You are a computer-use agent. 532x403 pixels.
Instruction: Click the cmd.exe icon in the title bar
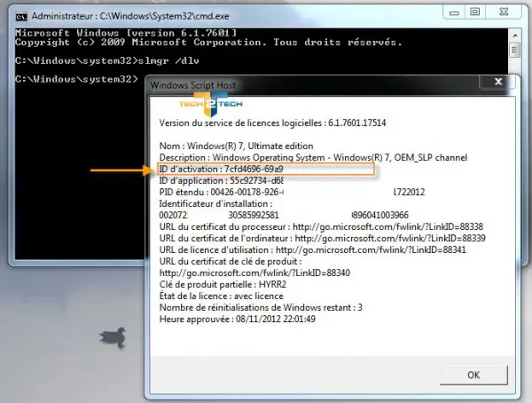pos(21,16)
